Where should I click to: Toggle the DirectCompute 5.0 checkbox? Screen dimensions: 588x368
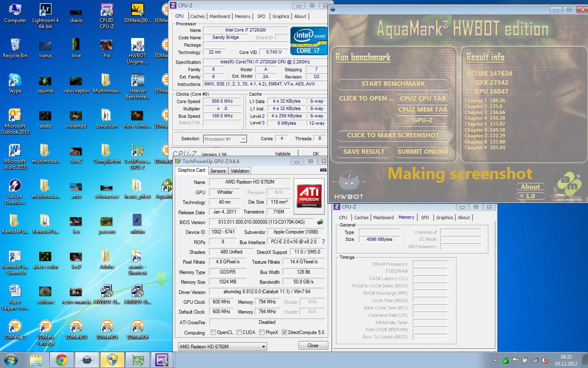(284, 332)
